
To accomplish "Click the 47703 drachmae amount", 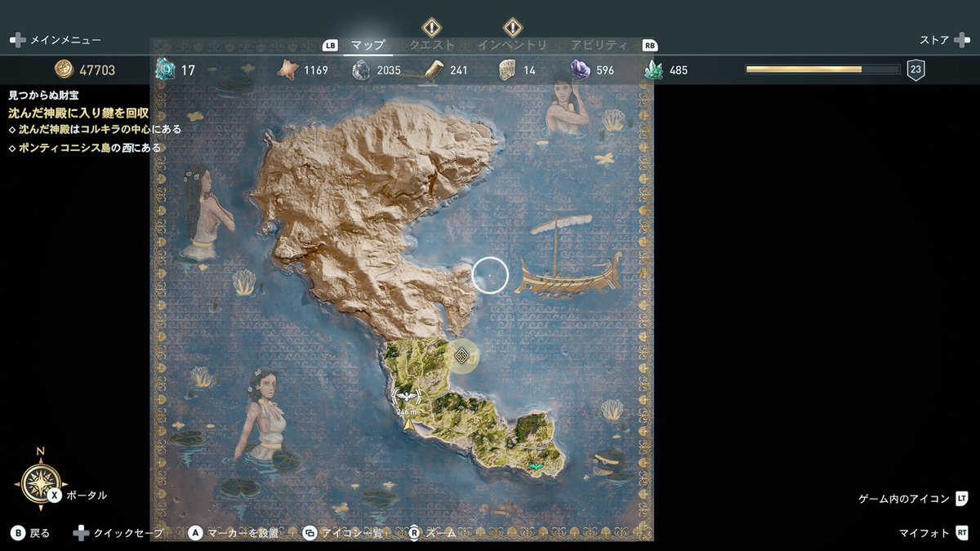I will click(97, 70).
